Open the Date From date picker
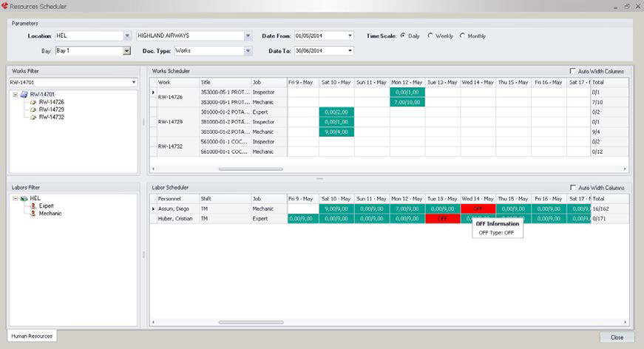The image size is (644, 349). (x=350, y=35)
